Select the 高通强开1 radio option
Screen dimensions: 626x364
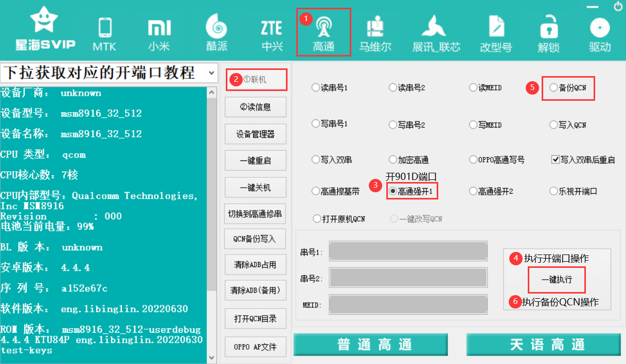411,191
